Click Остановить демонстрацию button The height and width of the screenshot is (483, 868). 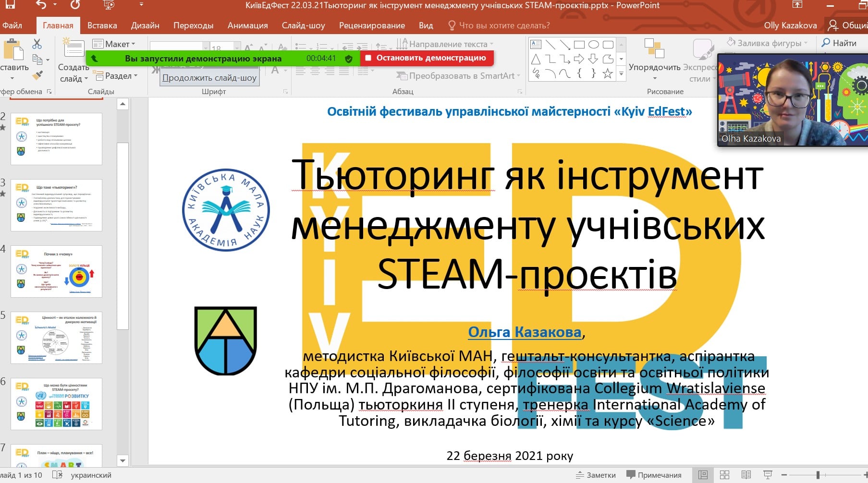point(427,58)
